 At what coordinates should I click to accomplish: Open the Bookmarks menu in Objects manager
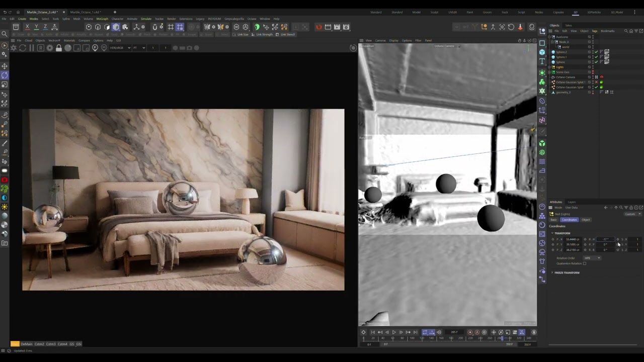(x=607, y=31)
